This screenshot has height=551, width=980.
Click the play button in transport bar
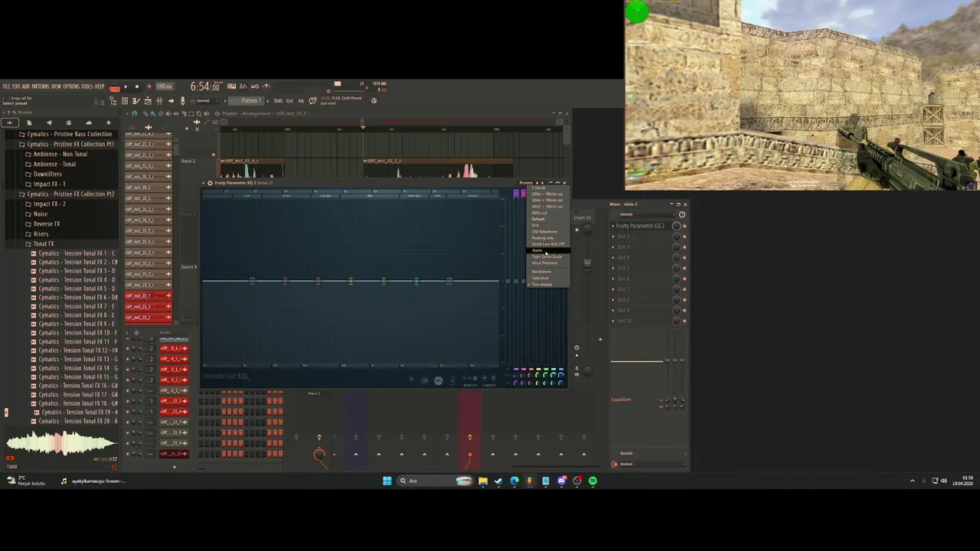127,86
